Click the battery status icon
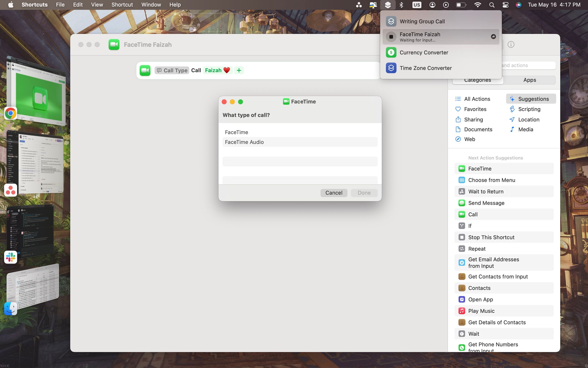The width and height of the screenshot is (588, 368). 461,5
